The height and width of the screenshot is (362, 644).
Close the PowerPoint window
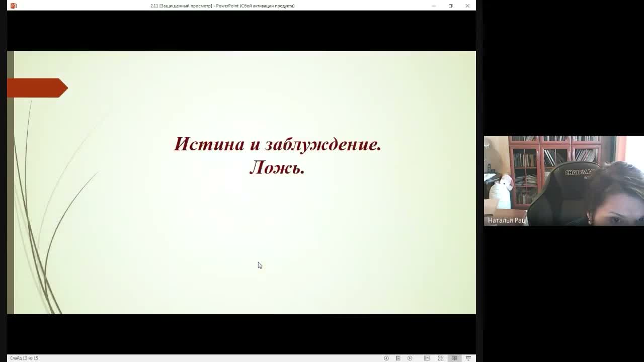click(467, 6)
